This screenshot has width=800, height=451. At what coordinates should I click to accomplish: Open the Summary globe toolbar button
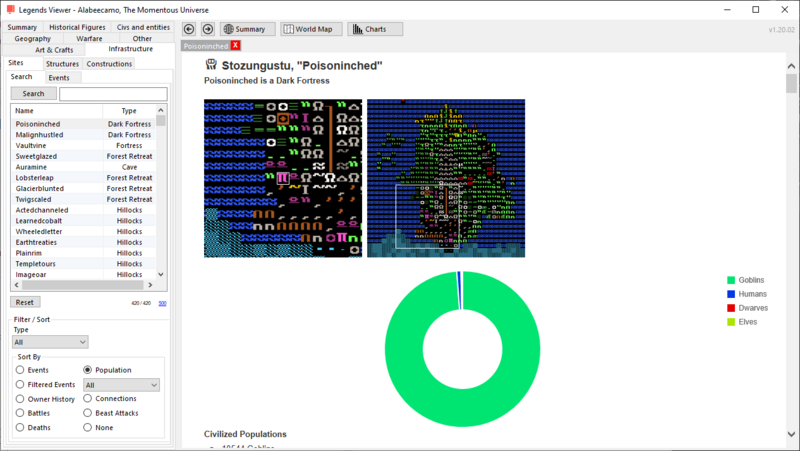point(247,29)
